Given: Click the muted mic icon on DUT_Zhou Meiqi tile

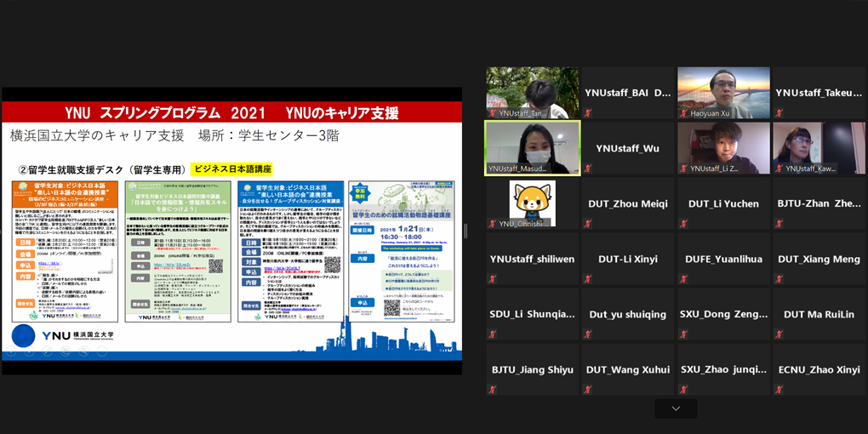Looking at the screenshot, I should [x=588, y=224].
